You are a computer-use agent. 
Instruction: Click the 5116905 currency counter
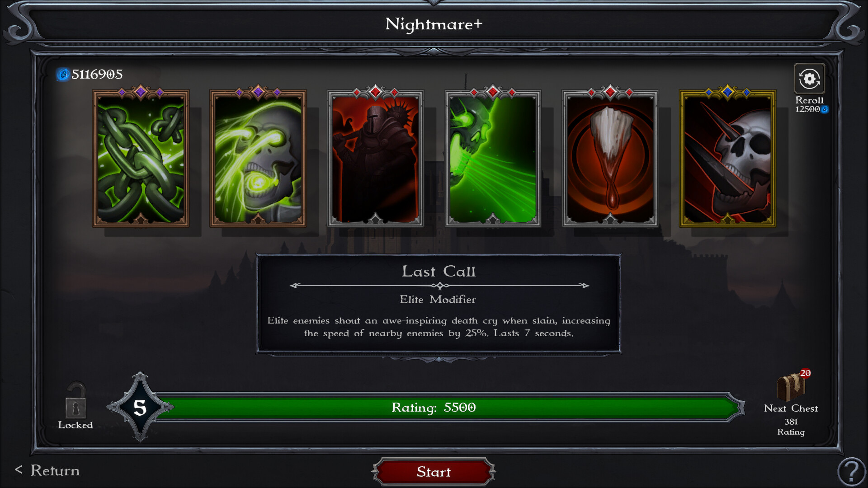click(x=97, y=74)
